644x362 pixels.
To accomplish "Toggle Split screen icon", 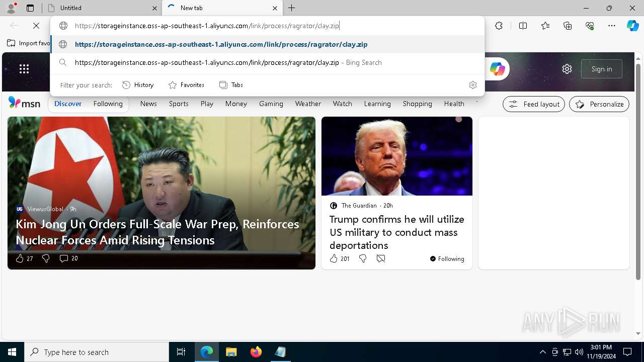I will [x=523, y=26].
